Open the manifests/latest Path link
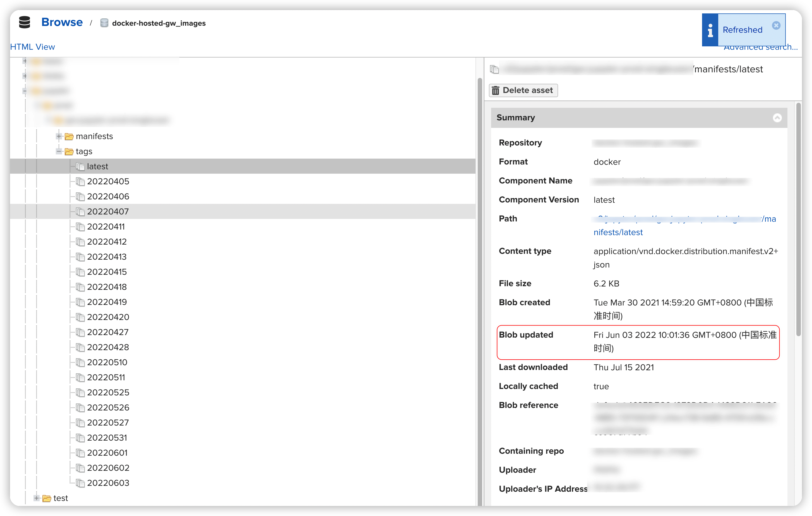Image resolution: width=812 pixels, height=516 pixels. pos(618,232)
